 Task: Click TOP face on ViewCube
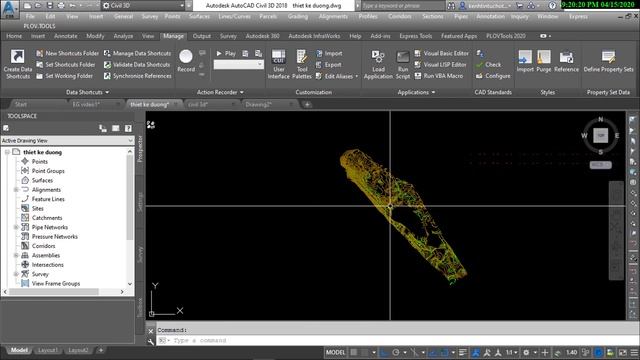point(600,136)
